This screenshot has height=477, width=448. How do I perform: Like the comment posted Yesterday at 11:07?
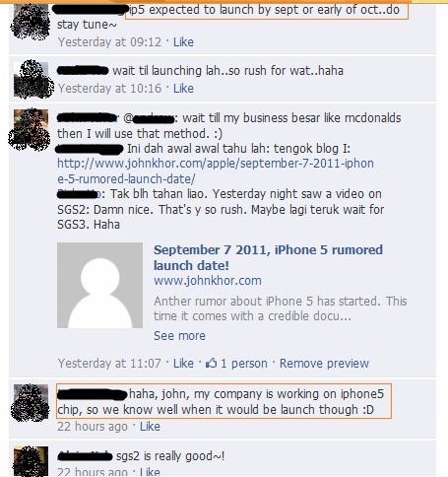click(183, 364)
